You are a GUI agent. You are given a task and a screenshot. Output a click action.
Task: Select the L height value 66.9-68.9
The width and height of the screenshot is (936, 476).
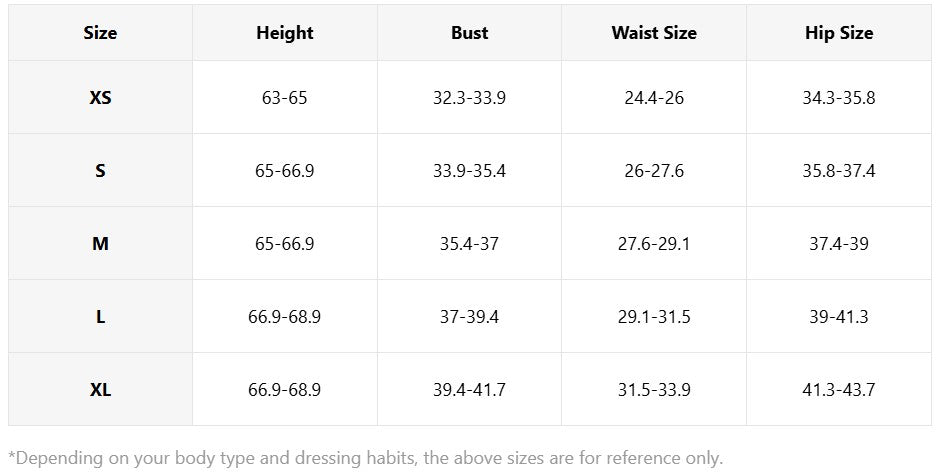285,317
